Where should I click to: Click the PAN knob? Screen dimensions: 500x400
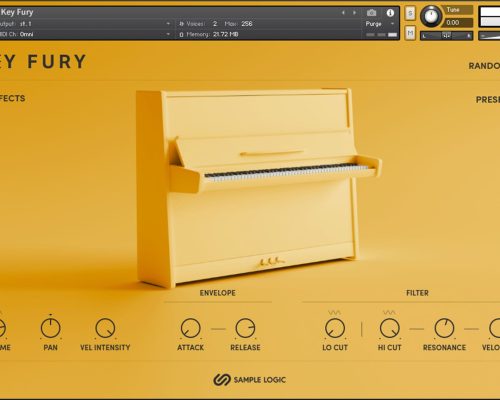pos(50,328)
